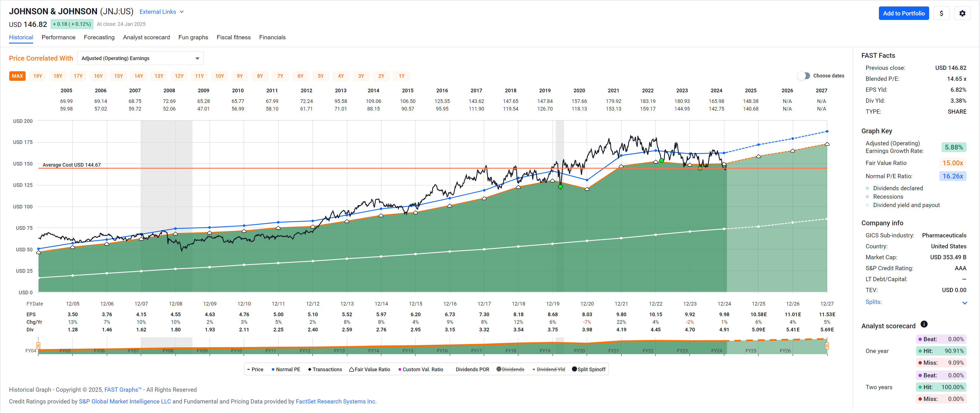Viewport: 980px width, 413px height.
Task: Click the Average Cost USD 144.67 label
Action: click(x=72, y=165)
